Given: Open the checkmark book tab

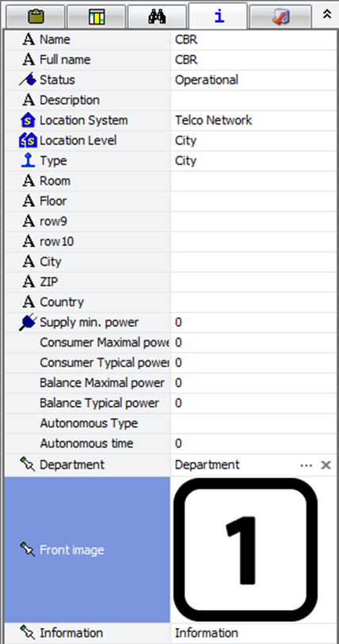Looking at the screenshot, I should tap(280, 17).
